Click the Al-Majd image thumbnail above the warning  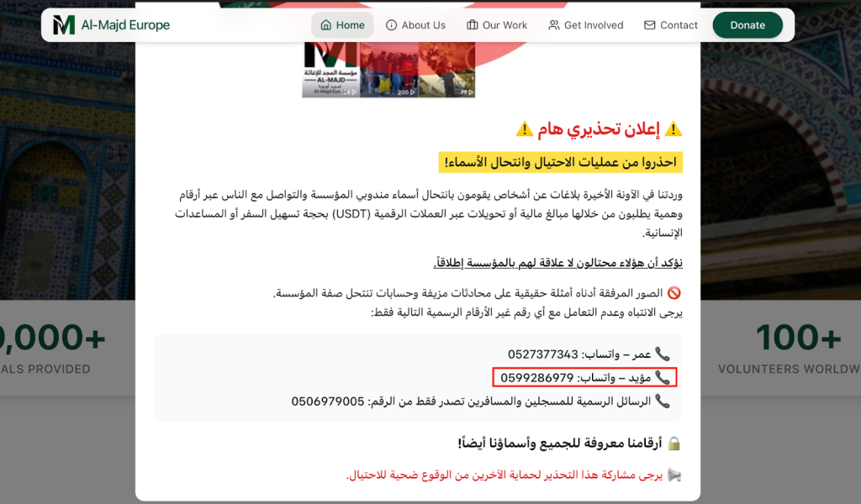pyautogui.click(x=388, y=67)
